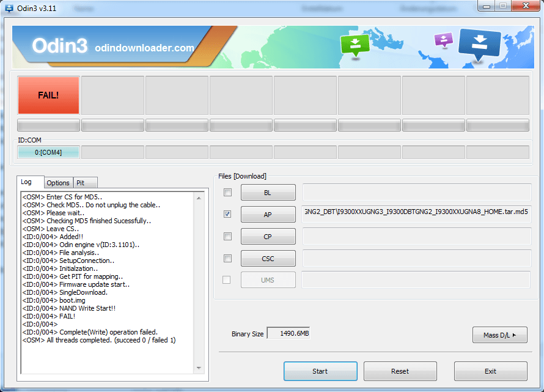Click the Binary Size value 1490.6MB
The height and width of the screenshot is (392, 544).
[x=289, y=333]
